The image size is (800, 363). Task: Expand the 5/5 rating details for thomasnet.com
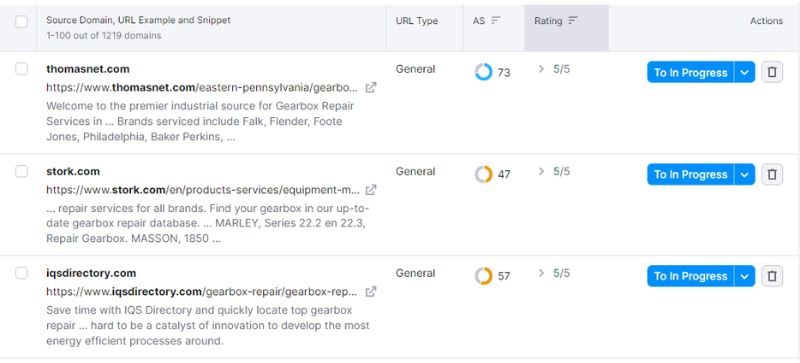541,69
